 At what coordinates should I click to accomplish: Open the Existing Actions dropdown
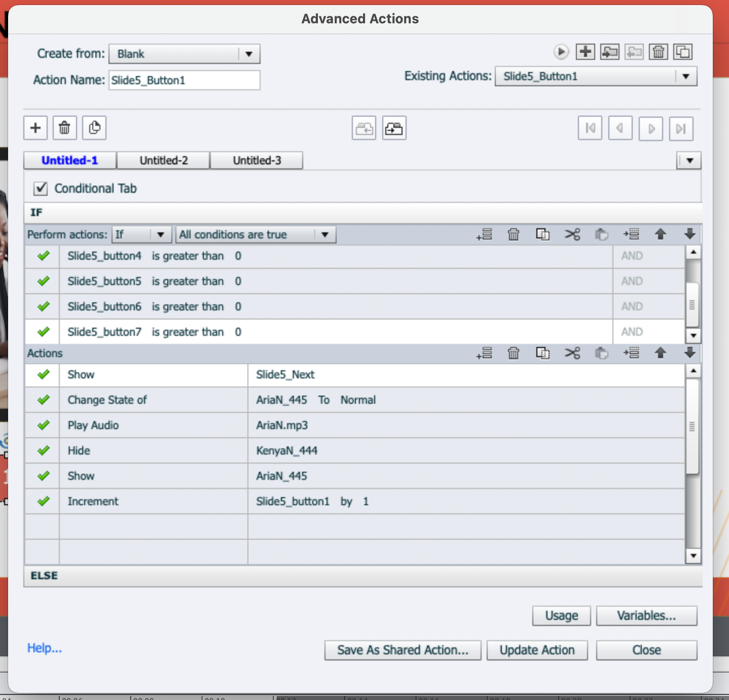(x=686, y=76)
